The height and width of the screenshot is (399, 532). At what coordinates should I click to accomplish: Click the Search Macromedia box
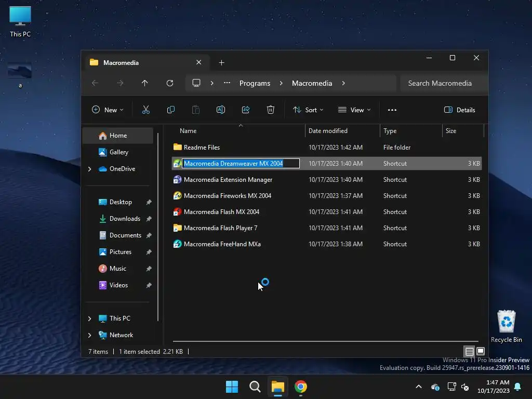point(444,83)
